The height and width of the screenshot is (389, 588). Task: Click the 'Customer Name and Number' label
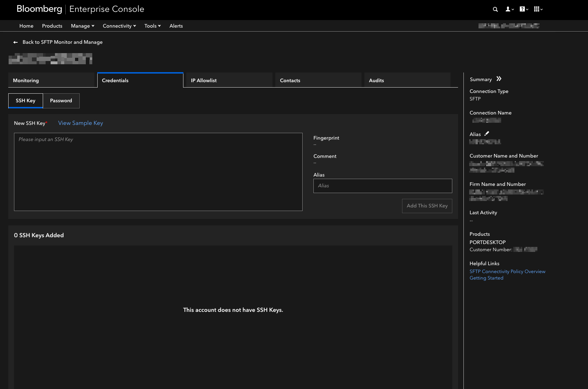(504, 156)
